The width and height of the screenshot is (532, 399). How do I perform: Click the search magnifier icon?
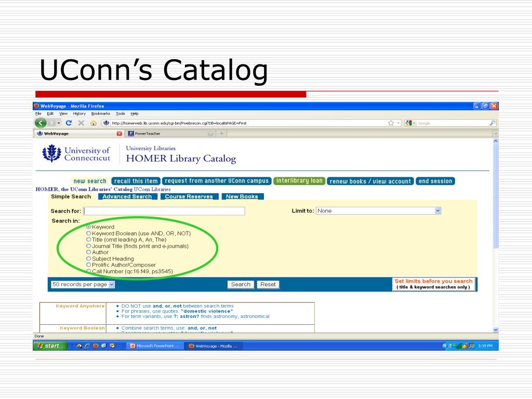[493, 123]
